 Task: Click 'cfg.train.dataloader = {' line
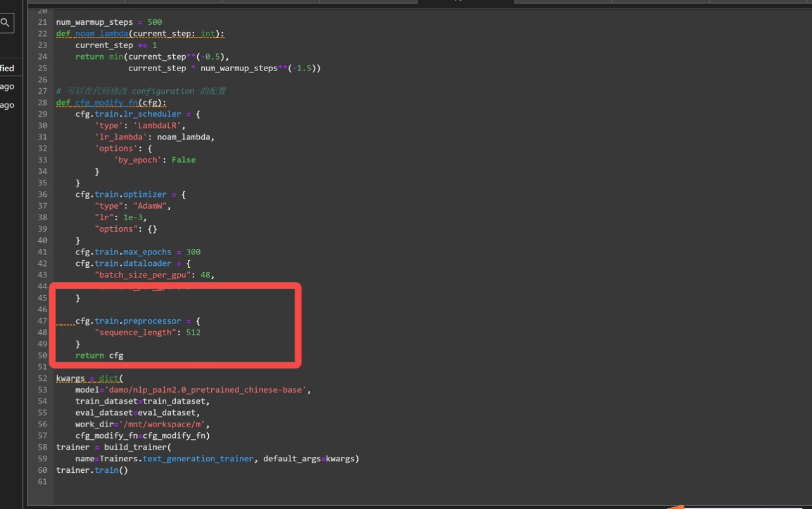click(133, 263)
